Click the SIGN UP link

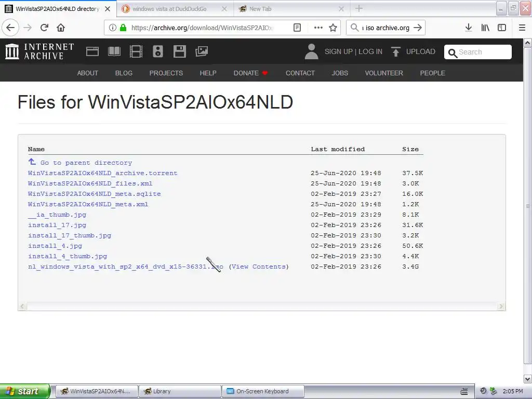339,51
